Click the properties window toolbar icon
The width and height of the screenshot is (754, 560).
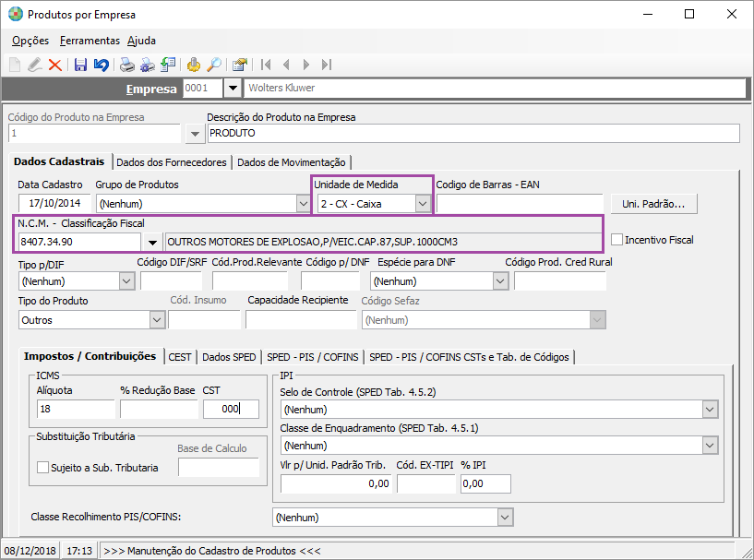[239, 65]
